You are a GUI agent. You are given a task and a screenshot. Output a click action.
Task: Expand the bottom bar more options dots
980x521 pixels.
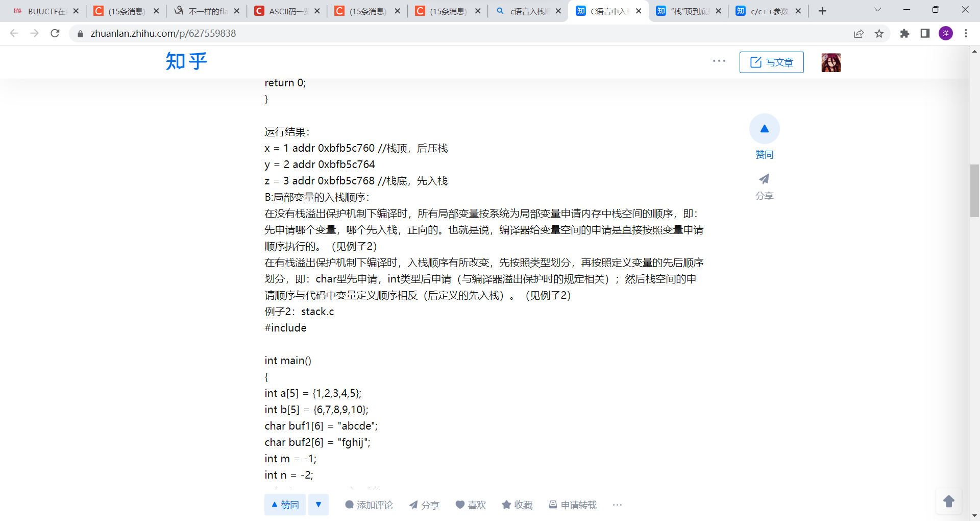pos(617,505)
